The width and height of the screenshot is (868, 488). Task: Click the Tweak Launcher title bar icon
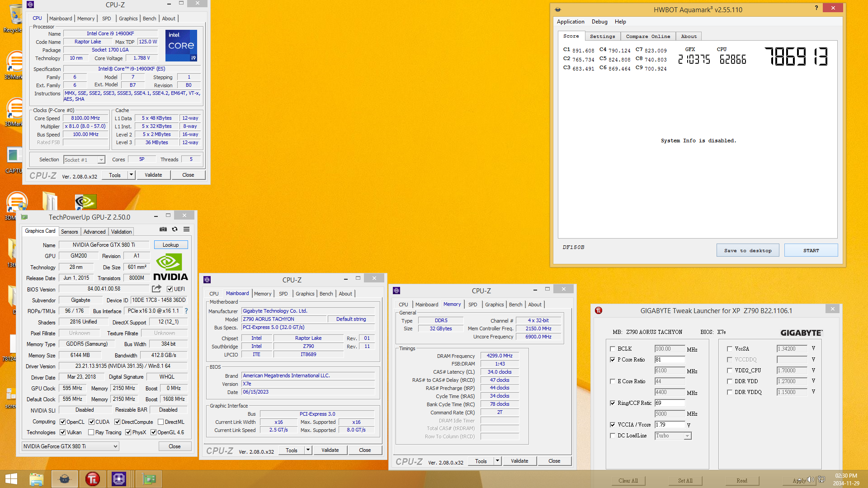[x=599, y=310]
